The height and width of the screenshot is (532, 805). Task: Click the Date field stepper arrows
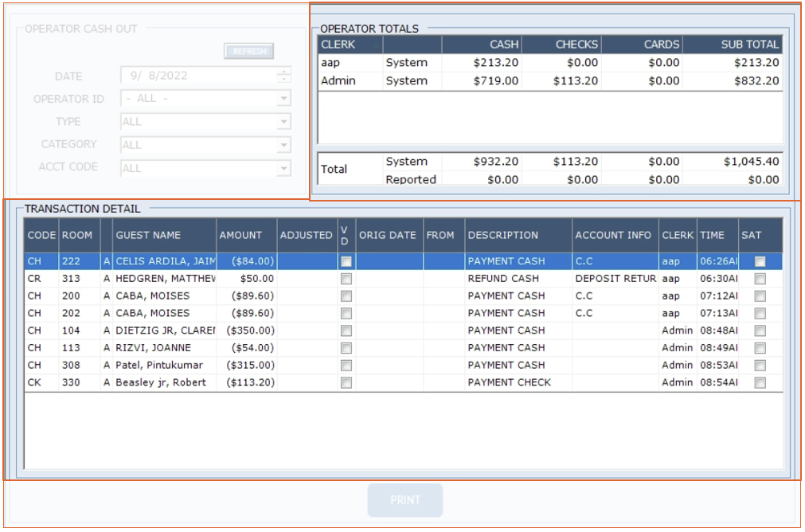[x=283, y=76]
